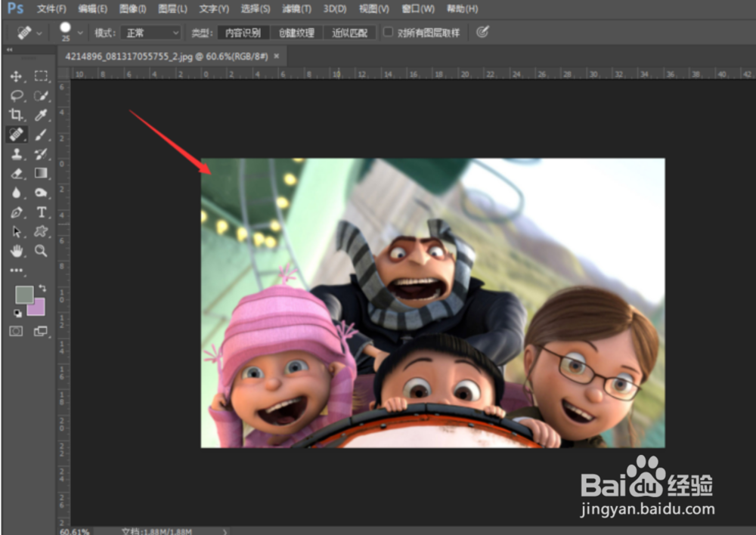The height and width of the screenshot is (535, 756).
Task: Select the Quick Selection tool
Action: click(41, 95)
